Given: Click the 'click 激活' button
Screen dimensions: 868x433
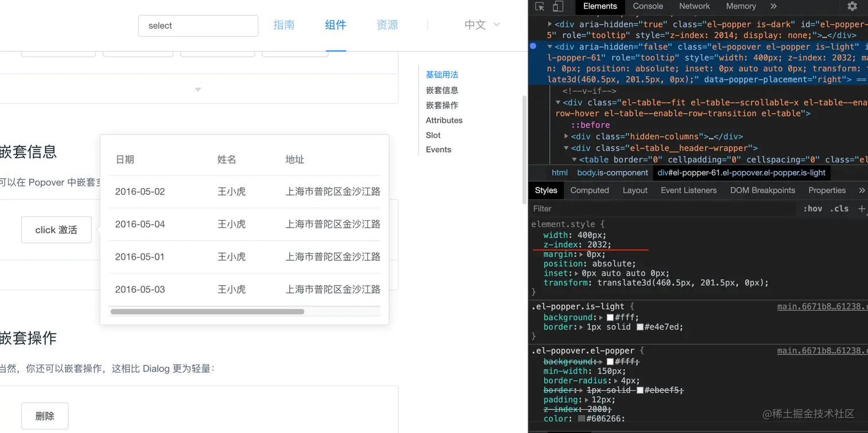Looking at the screenshot, I should pos(56,230).
